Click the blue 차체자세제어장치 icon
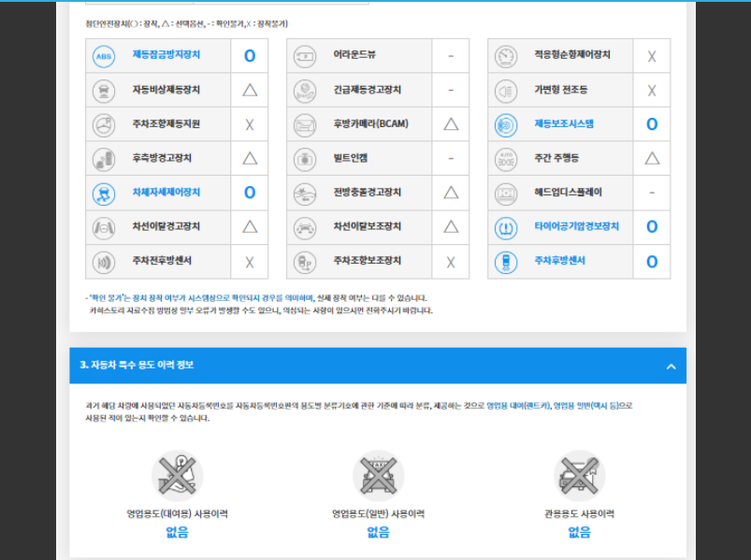 click(104, 194)
